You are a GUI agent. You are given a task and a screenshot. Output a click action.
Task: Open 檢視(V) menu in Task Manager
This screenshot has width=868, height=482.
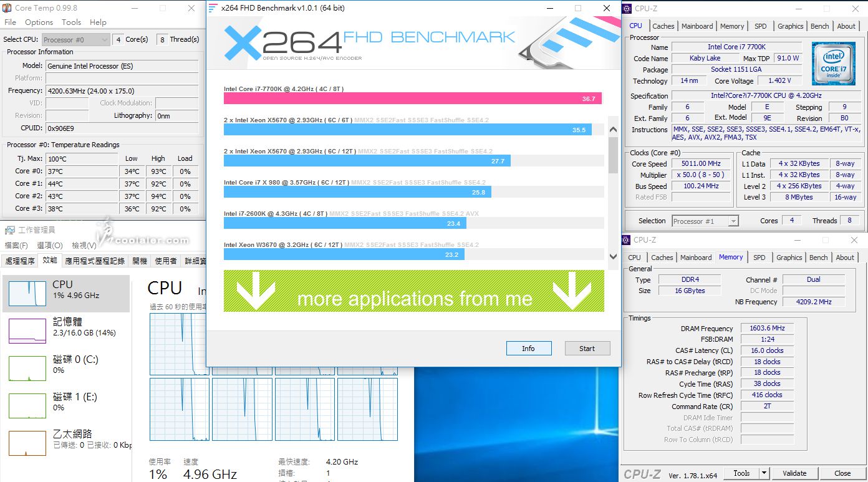(84, 246)
